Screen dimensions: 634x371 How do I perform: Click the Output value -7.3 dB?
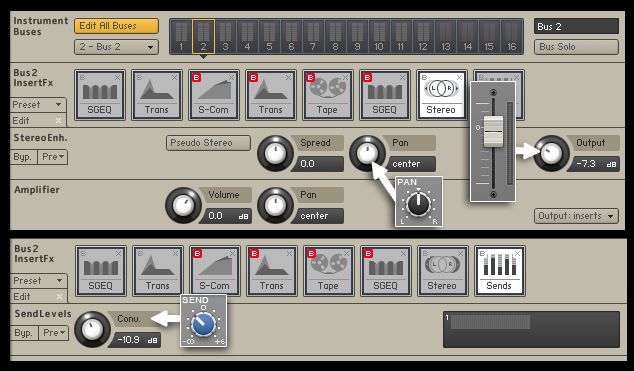coord(594,164)
